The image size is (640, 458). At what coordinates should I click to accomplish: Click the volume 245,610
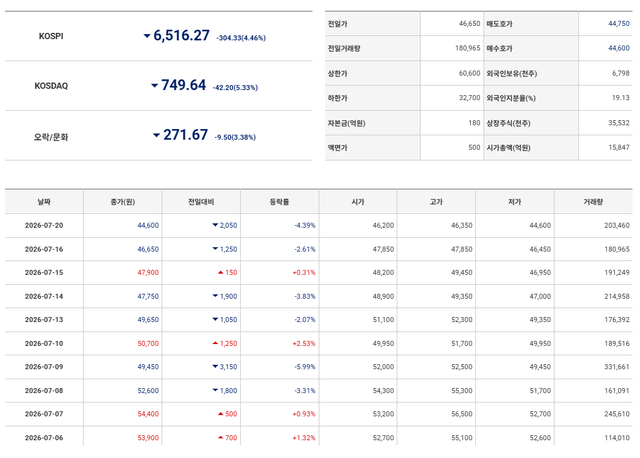[617, 414]
